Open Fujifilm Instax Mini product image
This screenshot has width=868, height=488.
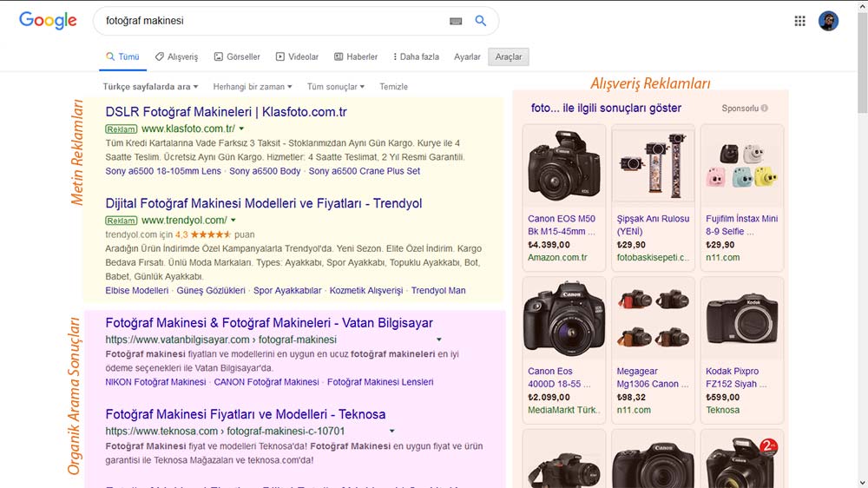pyautogui.click(x=742, y=166)
